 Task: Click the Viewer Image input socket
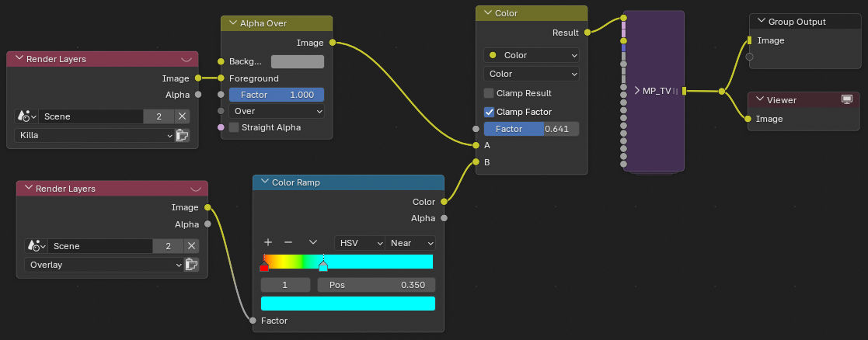[748, 119]
